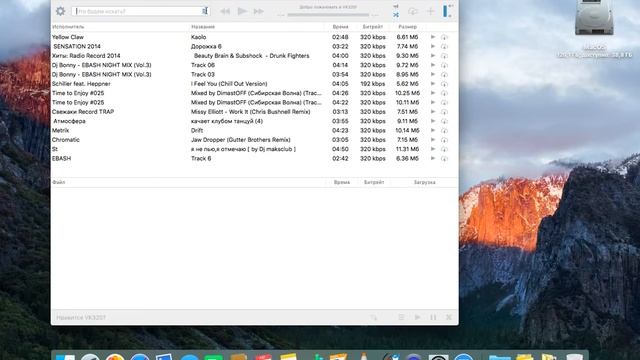
Task: Play Dj Bonny 'Track 06'
Action: (x=433, y=65)
